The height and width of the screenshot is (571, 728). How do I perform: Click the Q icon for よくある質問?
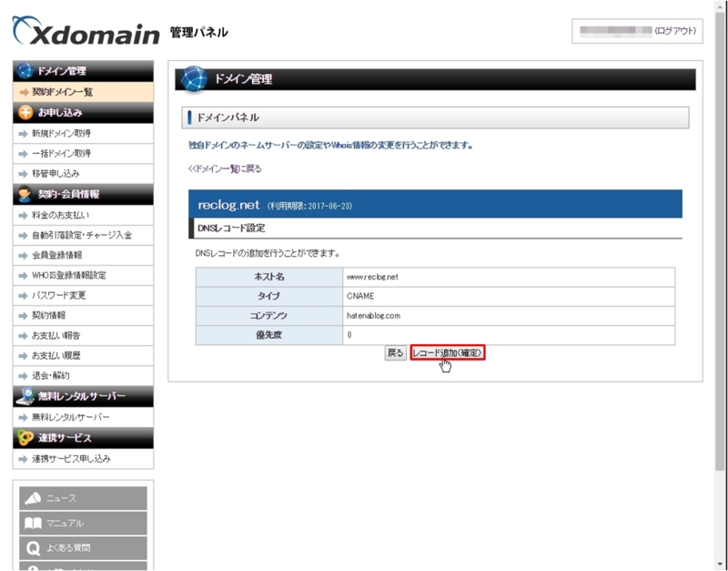(35, 546)
